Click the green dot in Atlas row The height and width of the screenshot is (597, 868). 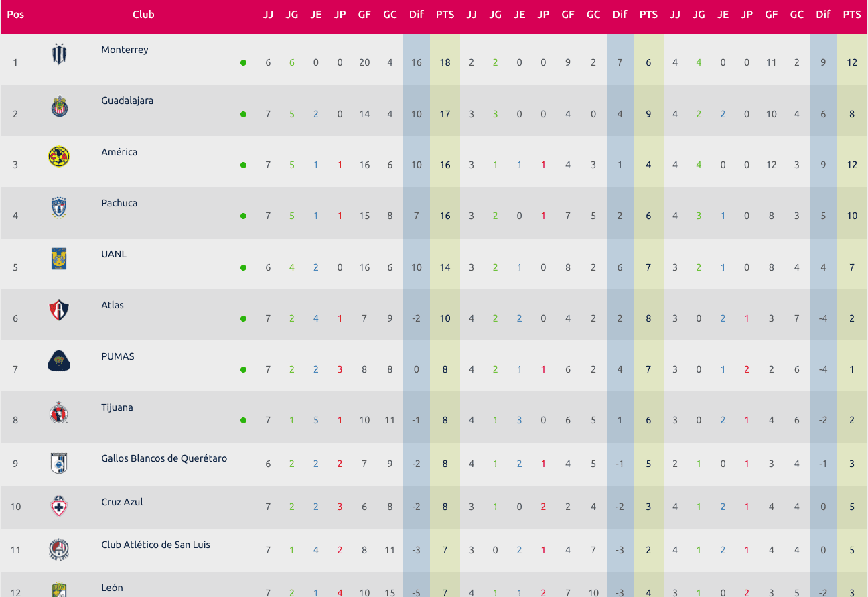[x=243, y=318]
